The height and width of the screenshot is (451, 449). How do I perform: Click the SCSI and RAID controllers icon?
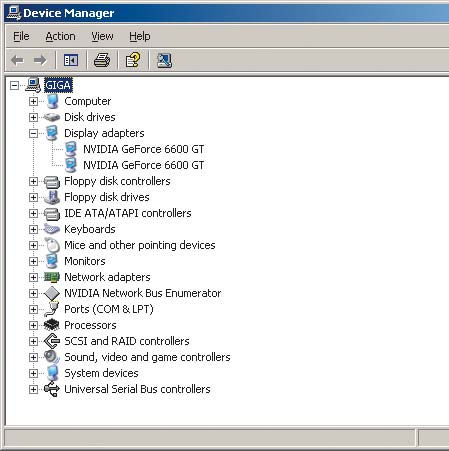52,341
